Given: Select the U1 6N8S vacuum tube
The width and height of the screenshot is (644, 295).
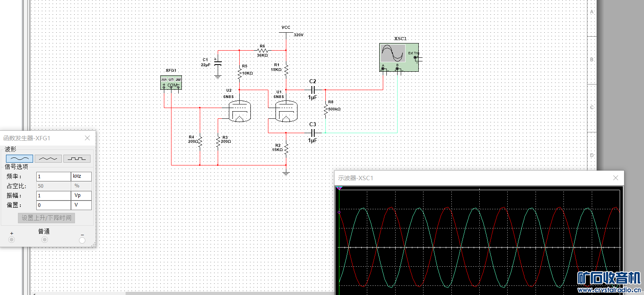Looking at the screenshot, I should (287, 111).
